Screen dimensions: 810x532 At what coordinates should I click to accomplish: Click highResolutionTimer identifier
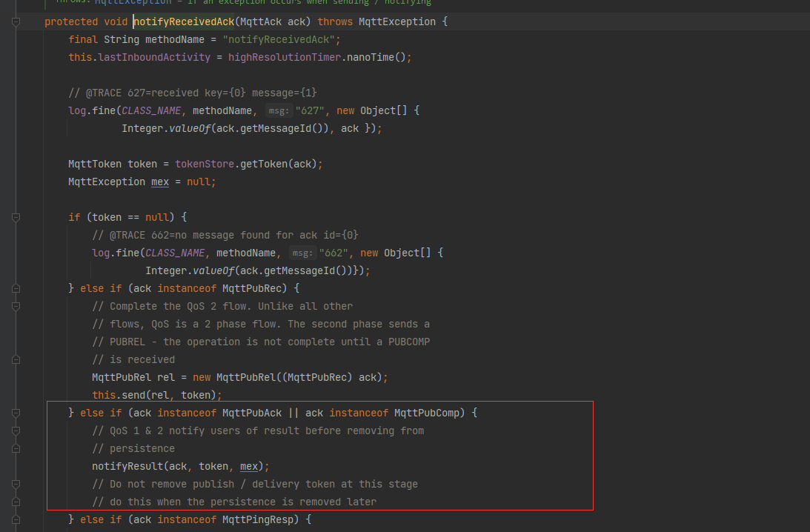click(285, 57)
